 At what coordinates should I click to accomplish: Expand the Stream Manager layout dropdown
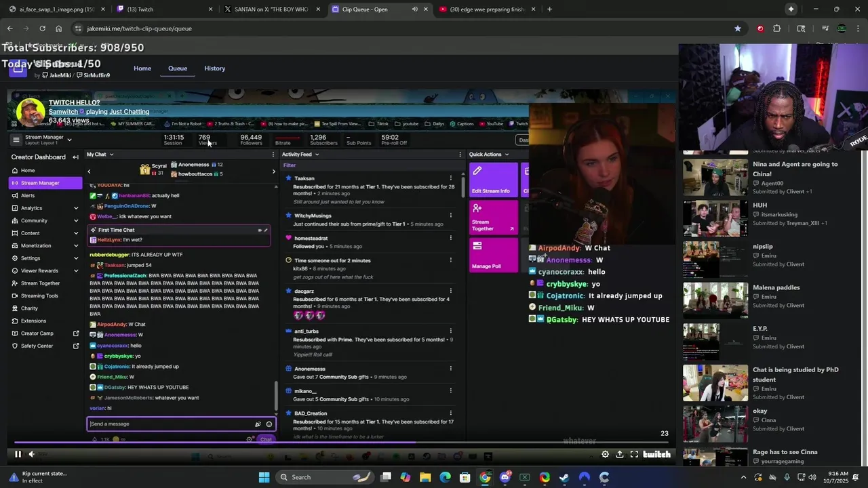(69, 140)
